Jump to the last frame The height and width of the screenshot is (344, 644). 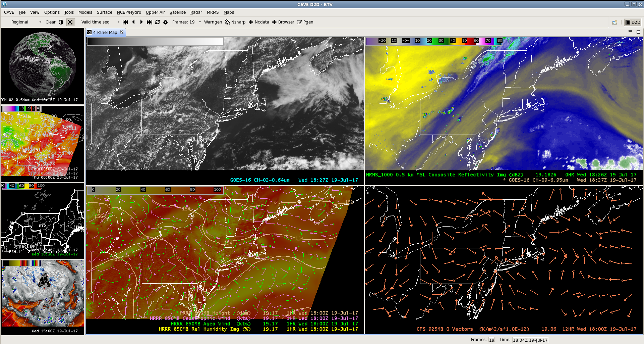point(149,22)
